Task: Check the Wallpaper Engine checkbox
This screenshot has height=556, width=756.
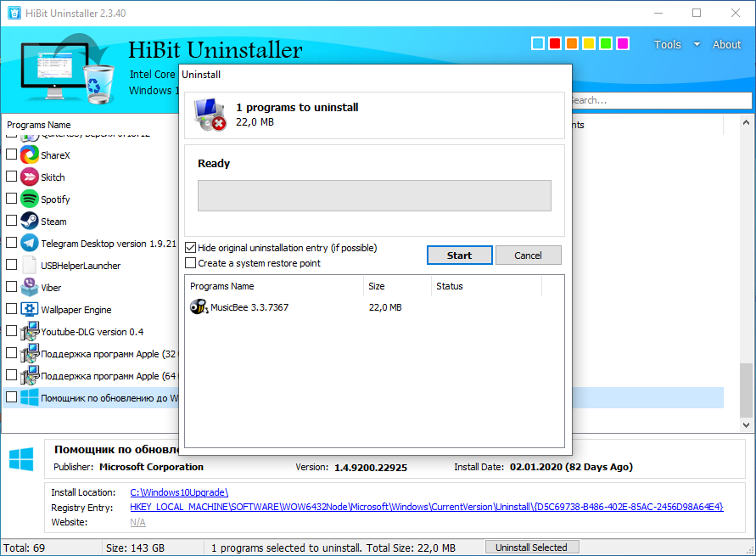Action: (x=11, y=309)
